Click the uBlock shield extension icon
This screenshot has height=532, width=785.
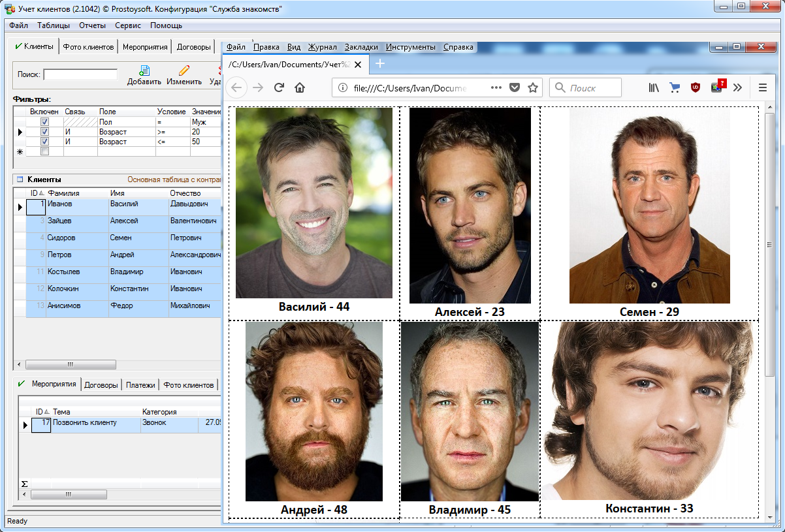click(696, 87)
